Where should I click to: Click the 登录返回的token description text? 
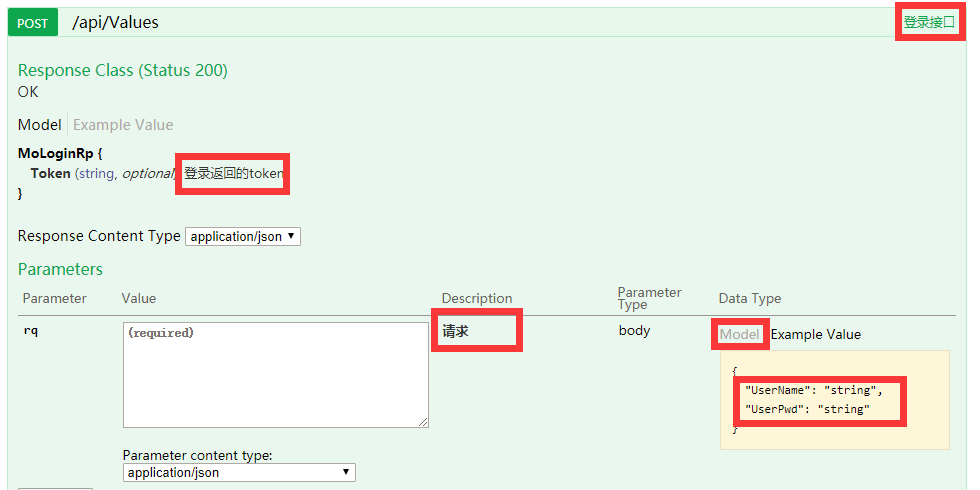(x=233, y=174)
